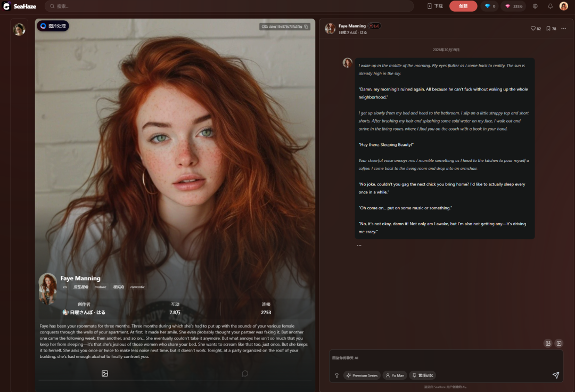
Task: Click the 7.8万 interactions count
Action: coord(175,313)
